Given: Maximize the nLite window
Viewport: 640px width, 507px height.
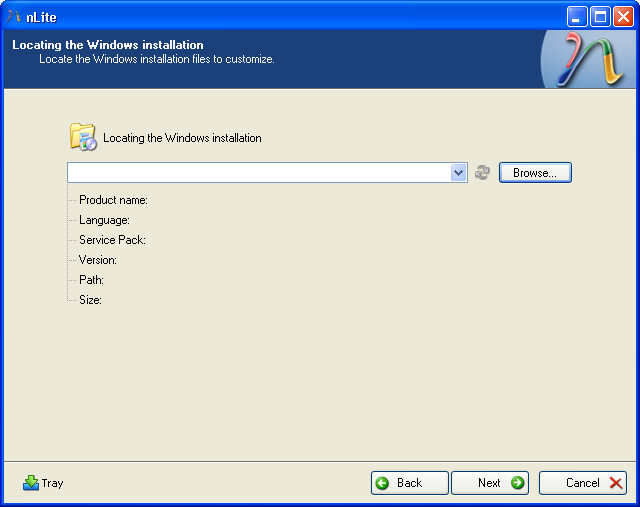Looking at the screenshot, I should (x=600, y=17).
